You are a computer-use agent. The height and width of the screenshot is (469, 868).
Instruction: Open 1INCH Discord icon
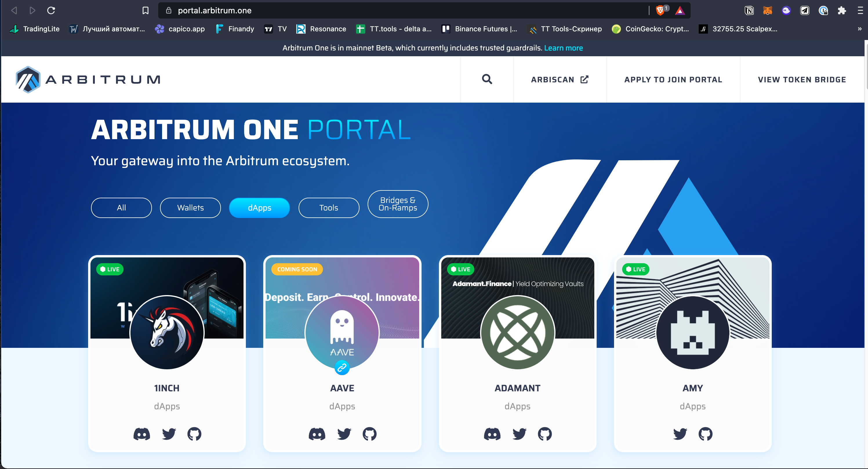(x=141, y=434)
